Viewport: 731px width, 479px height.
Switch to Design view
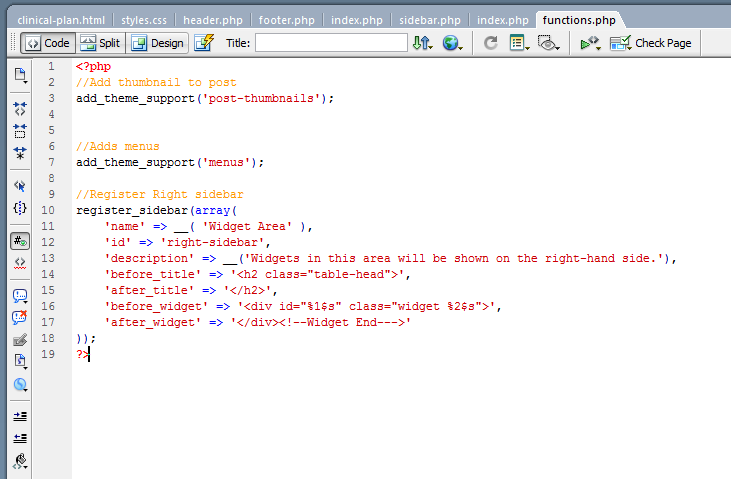[x=158, y=43]
